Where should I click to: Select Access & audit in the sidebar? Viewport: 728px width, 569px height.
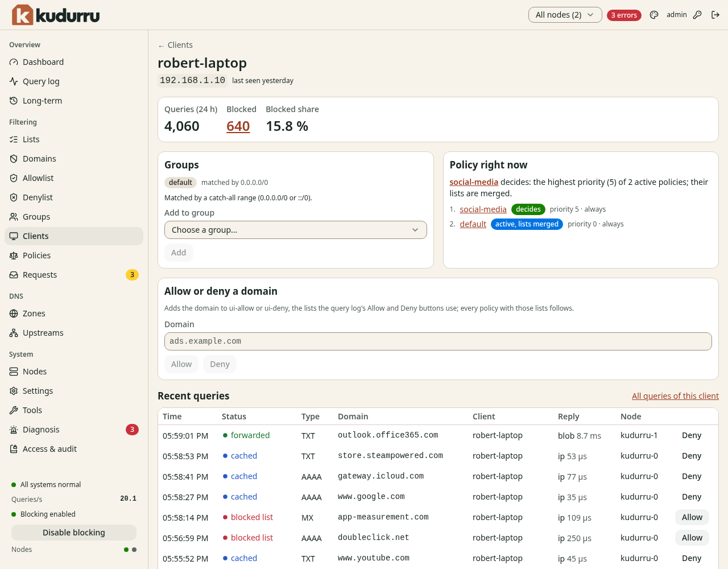click(74, 449)
